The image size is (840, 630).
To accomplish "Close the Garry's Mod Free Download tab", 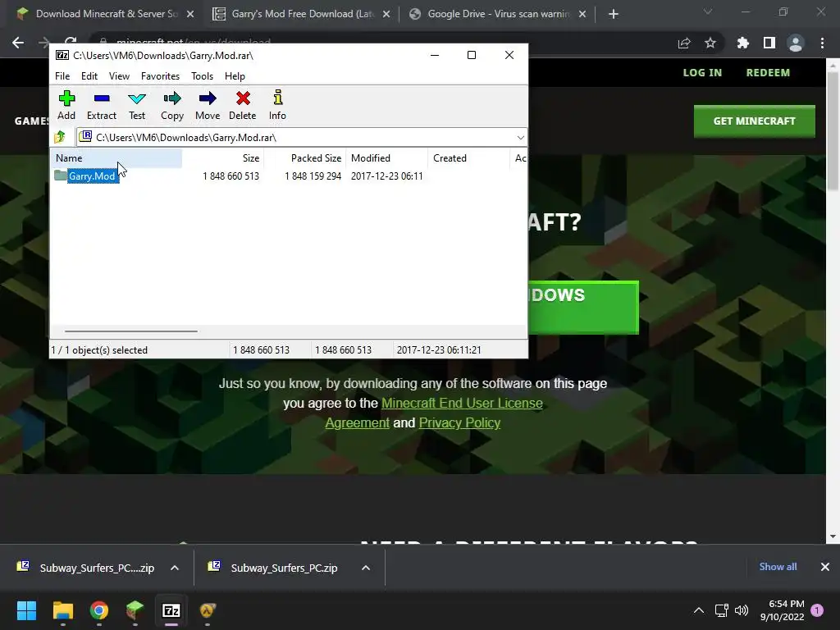I will pyautogui.click(x=386, y=14).
